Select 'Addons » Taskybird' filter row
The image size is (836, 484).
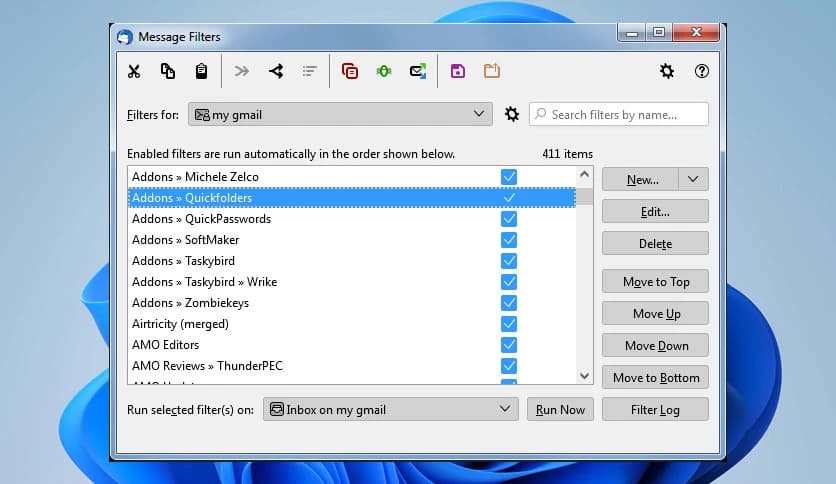(x=352, y=261)
